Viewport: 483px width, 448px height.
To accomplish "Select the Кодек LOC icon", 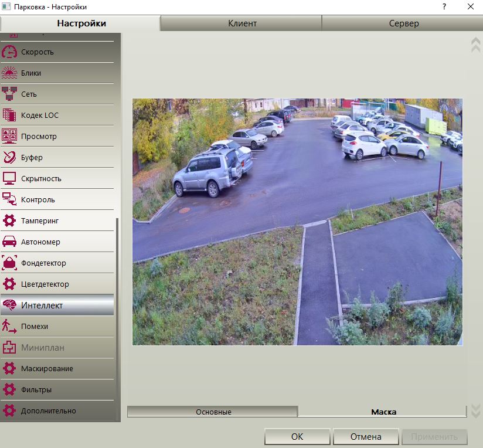I will click(9, 116).
